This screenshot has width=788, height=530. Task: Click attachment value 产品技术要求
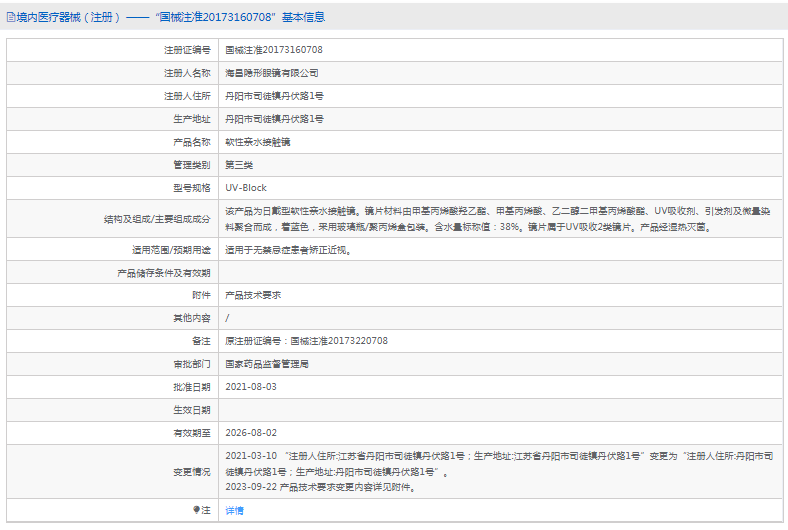(253, 295)
